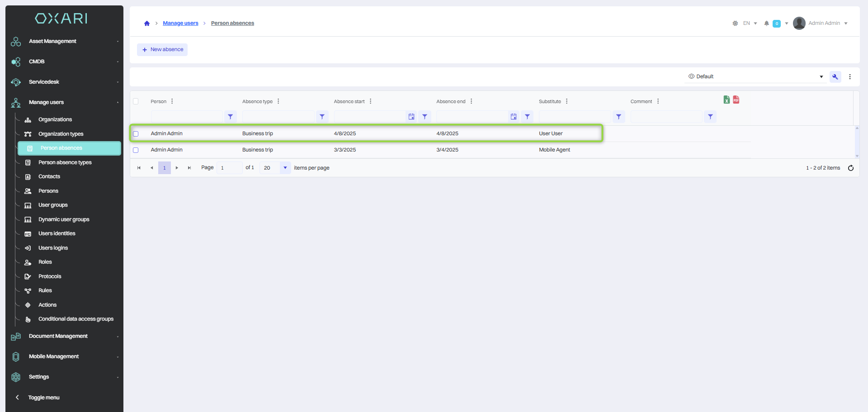Tick checkbox for Mobile Agent row
This screenshot has height=412, width=868.
(x=136, y=150)
